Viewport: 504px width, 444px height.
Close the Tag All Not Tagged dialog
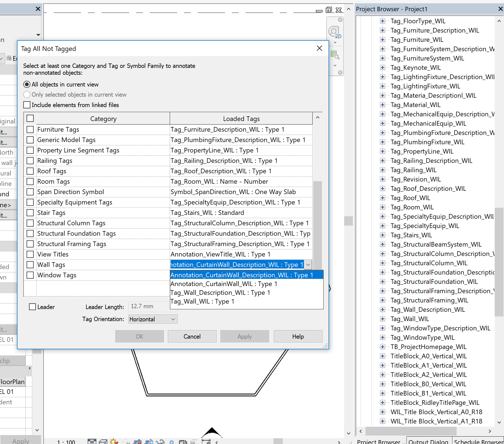pyautogui.click(x=319, y=48)
